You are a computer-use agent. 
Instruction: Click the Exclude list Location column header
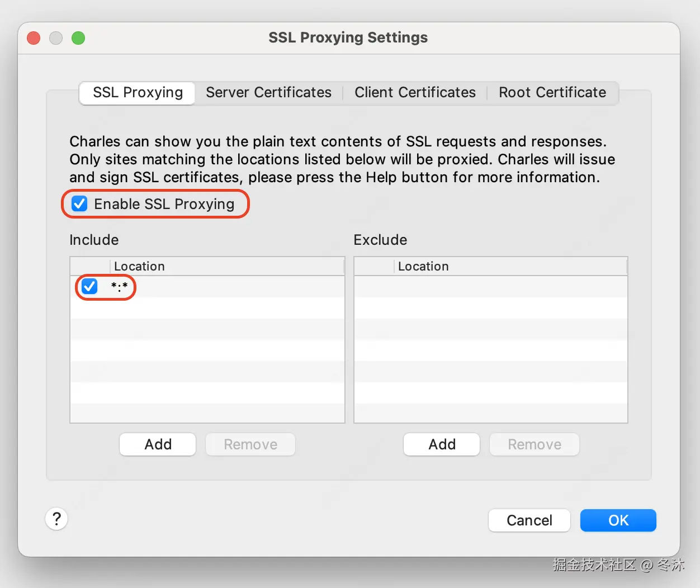pyautogui.click(x=510, y=266)
